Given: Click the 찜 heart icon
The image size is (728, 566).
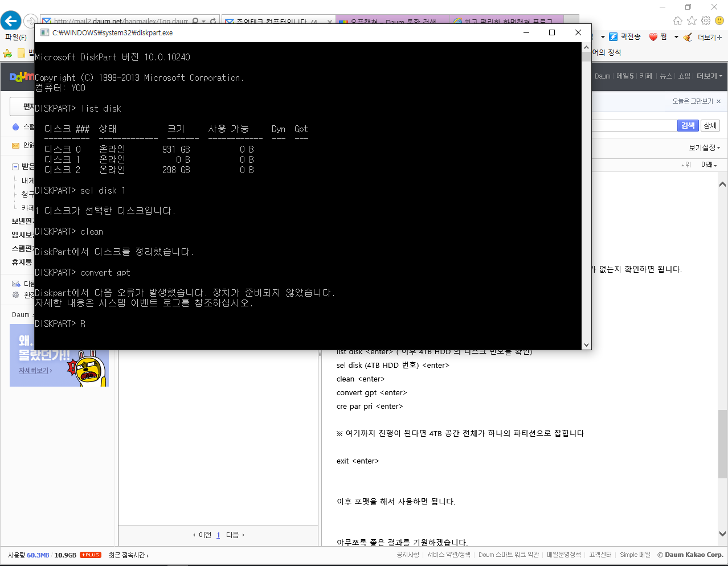Looking at the screenshot, I should click(x=653, y=37).
